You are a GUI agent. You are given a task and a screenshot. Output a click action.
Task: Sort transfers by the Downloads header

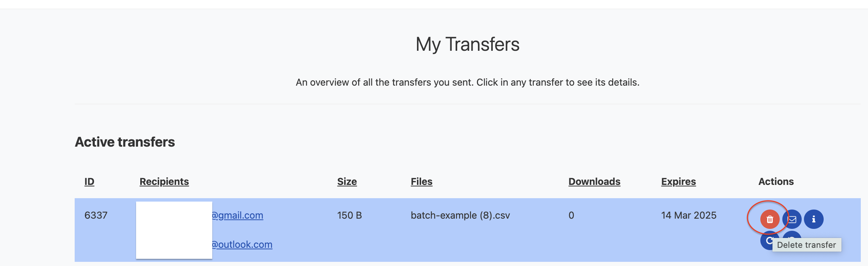point(594,182)
